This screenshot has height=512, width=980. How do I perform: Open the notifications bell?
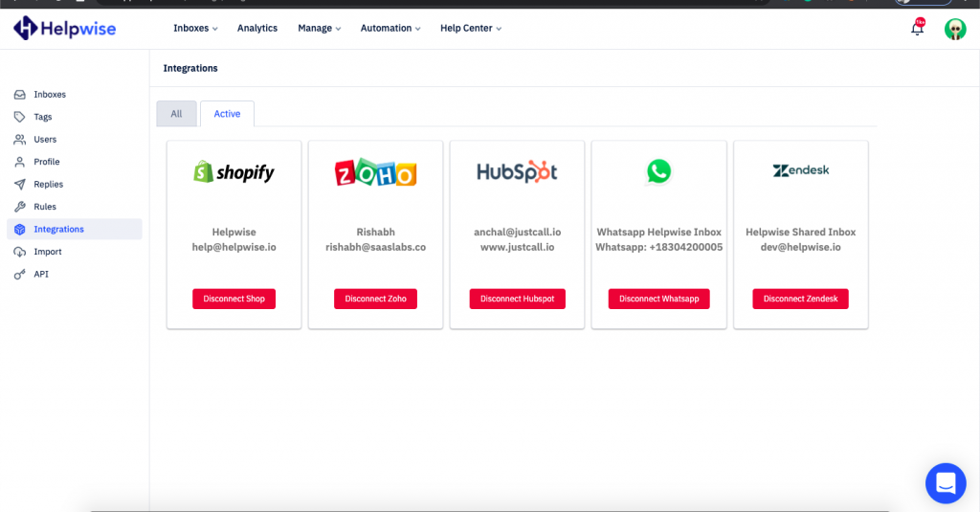(917, 28)
